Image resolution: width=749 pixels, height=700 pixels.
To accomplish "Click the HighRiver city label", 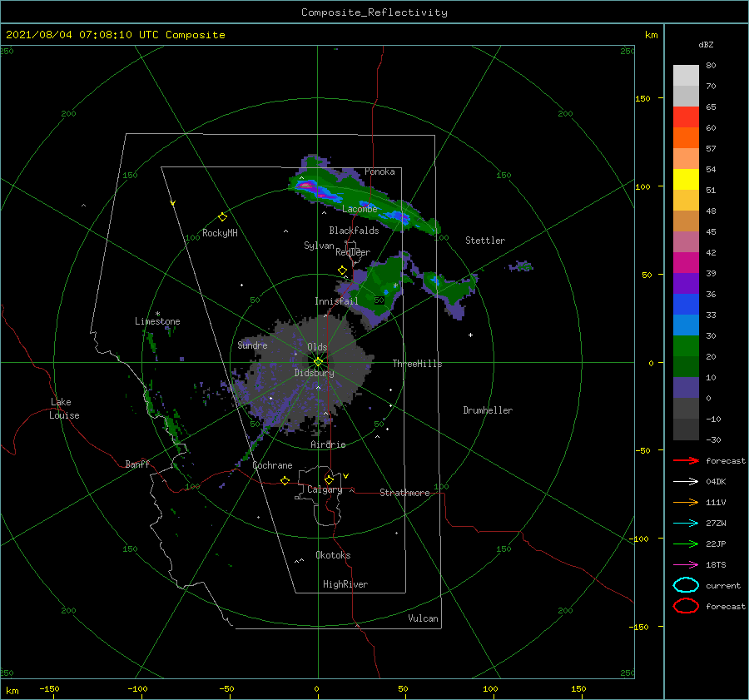I will click(345, 584).
